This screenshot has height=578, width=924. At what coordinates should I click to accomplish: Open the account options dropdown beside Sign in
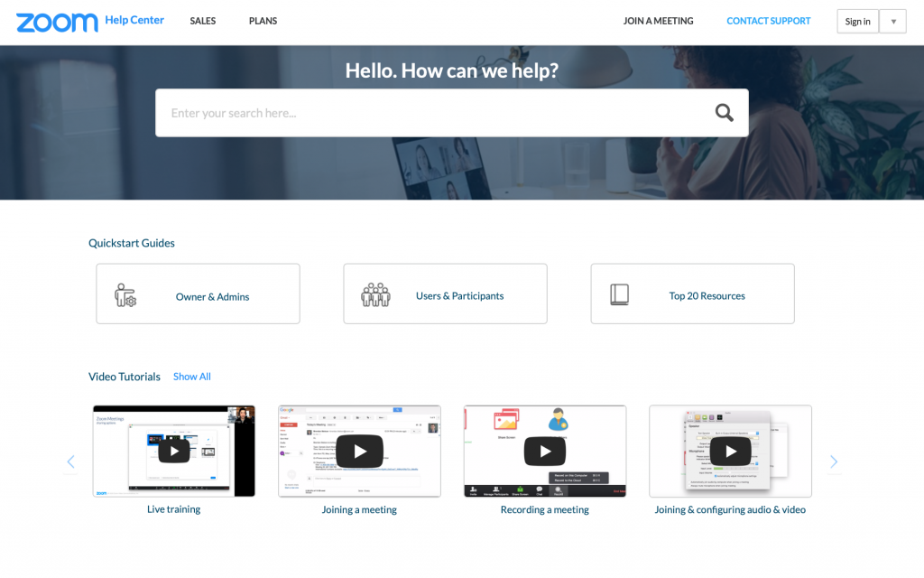[892, 20]
